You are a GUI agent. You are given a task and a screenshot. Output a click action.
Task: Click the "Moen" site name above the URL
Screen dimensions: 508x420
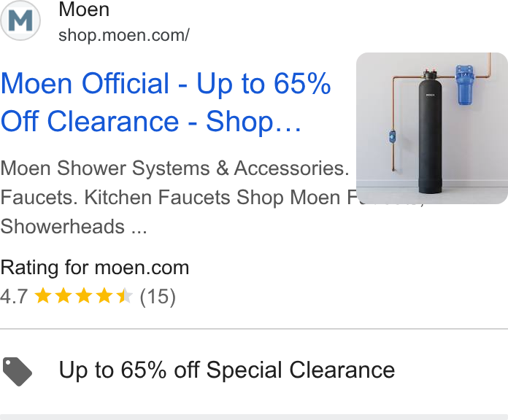[x=84, y=9]
